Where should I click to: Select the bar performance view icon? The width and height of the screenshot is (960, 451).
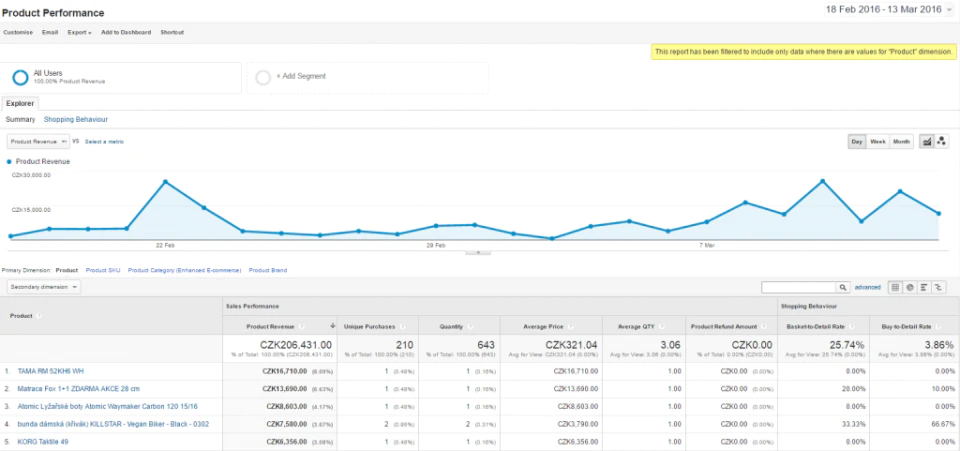point(924,287)
